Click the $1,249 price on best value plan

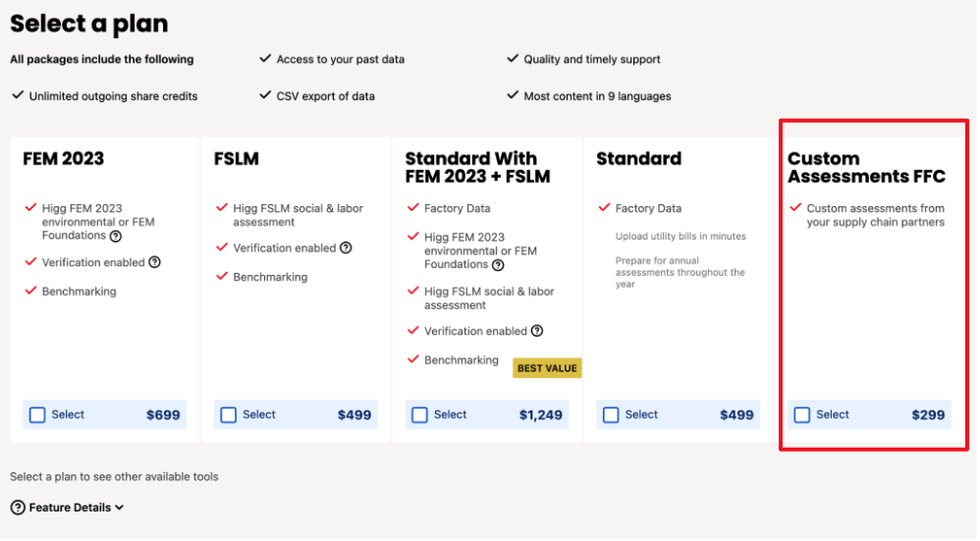(541, 415)
